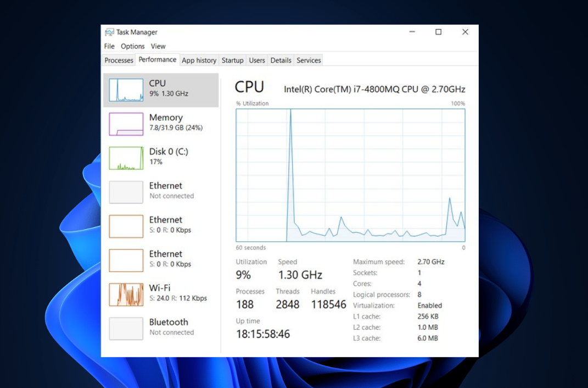This screenshot has width=588, height=388.
Task: Click the L3 cache value 6.0 MB
Action: click(x=428, y=338)
